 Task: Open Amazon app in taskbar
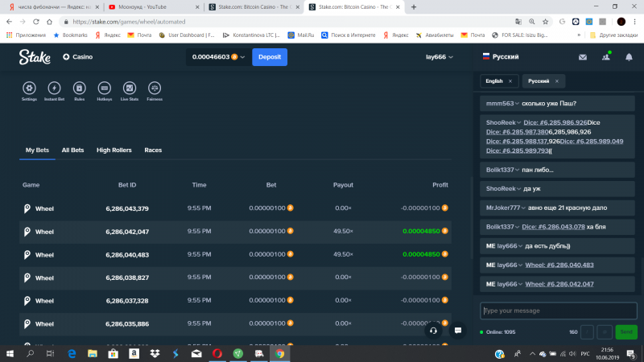coord(134,354)
